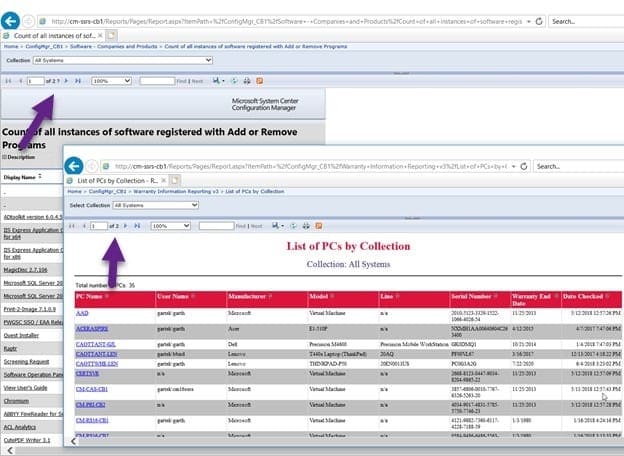Open the export save icon in the List of PCs toolbar
This screenshot has height=456, width=624.
pos(277,226)
